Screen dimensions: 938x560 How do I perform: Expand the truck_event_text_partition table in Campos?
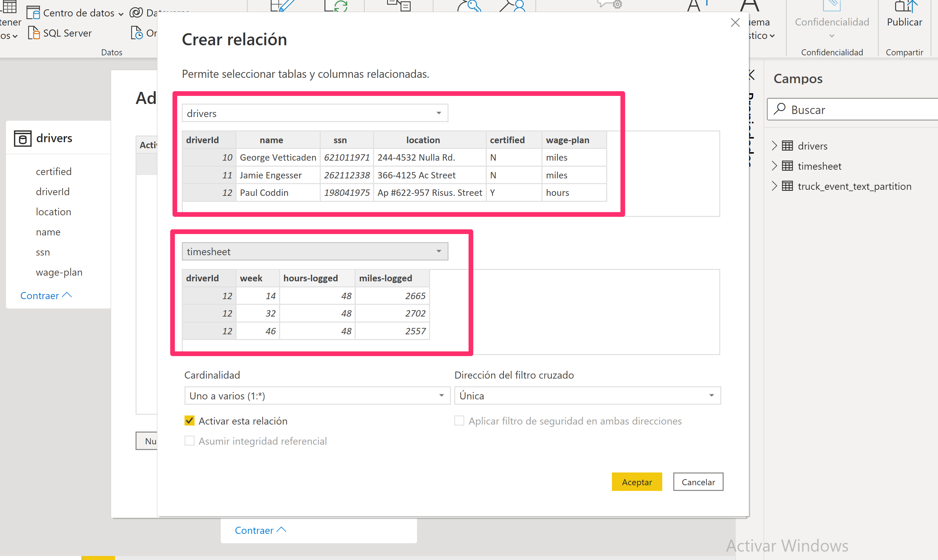(x=774, y=186)
